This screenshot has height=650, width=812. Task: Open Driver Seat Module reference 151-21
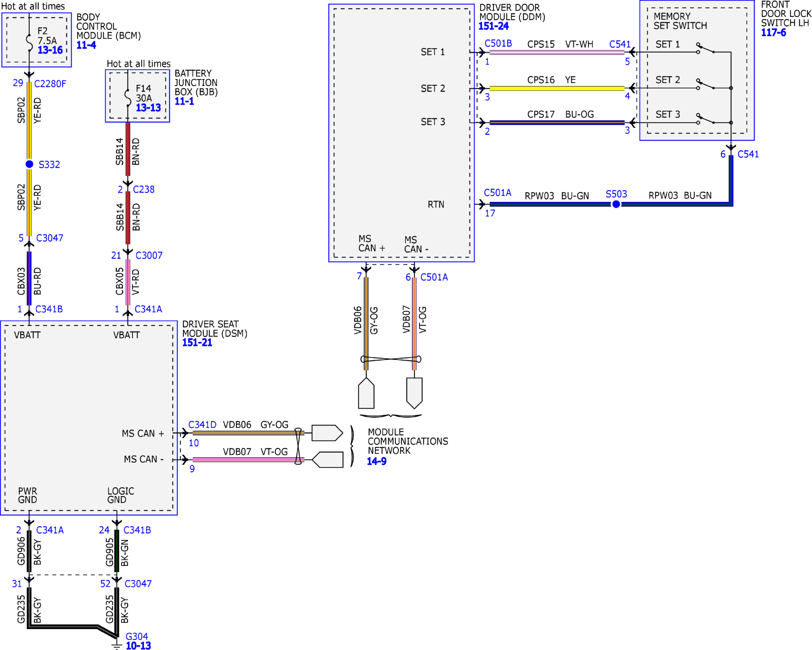coord(197,343)
